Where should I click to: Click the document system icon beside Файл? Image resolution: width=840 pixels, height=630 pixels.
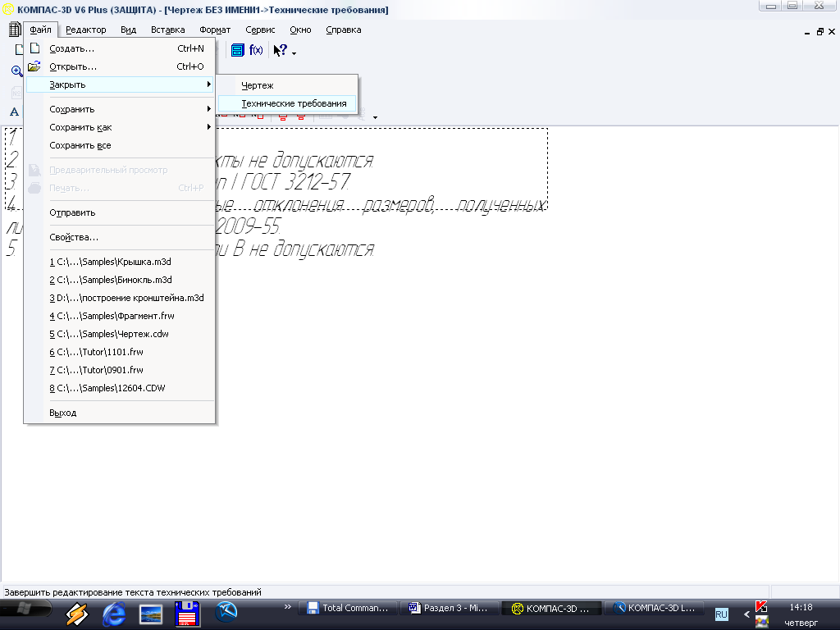tap(15, 30)
